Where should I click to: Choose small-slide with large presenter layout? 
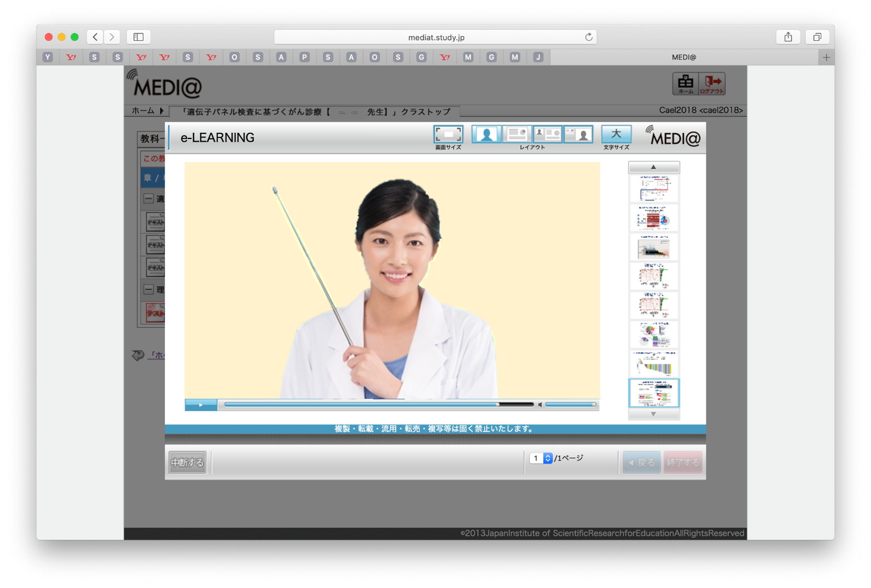(x=578, y=135)
